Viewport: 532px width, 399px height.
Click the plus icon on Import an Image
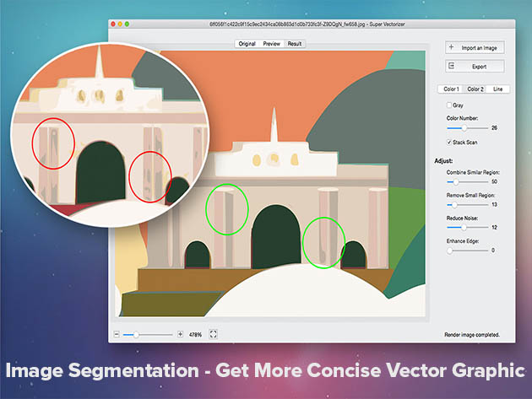(453, 47)
